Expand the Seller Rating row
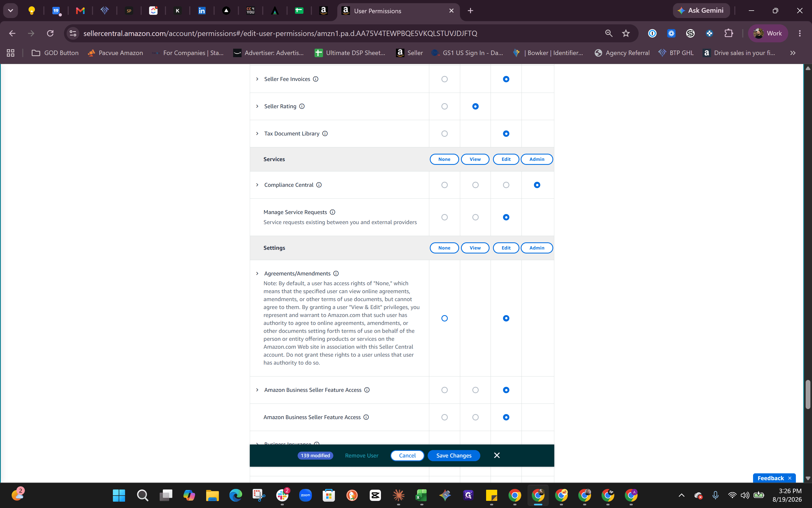Image resolution: width=812 pixels, height=508 pixels. (x=257, y=106)
